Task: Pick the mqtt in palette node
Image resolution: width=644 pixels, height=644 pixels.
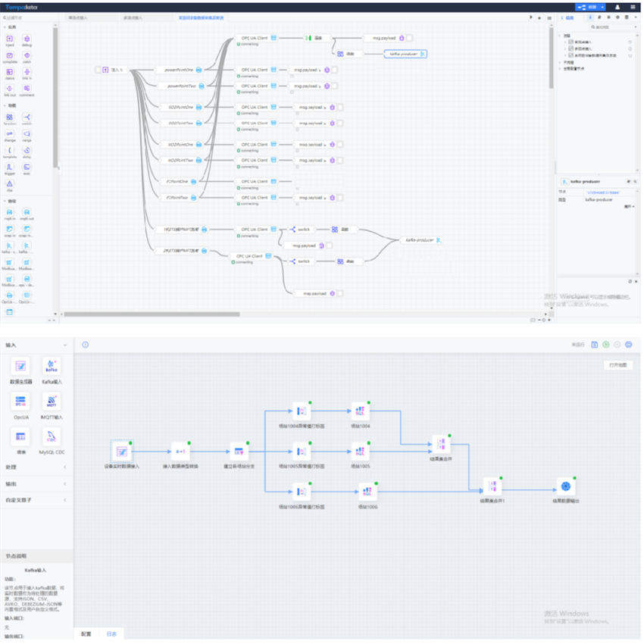Action: (x=10, y=211)
